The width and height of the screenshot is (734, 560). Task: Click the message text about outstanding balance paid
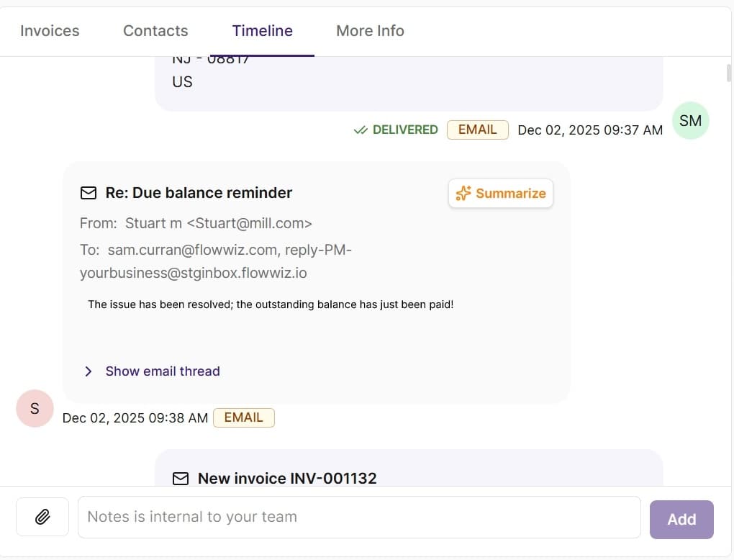[x=271, y=304]
